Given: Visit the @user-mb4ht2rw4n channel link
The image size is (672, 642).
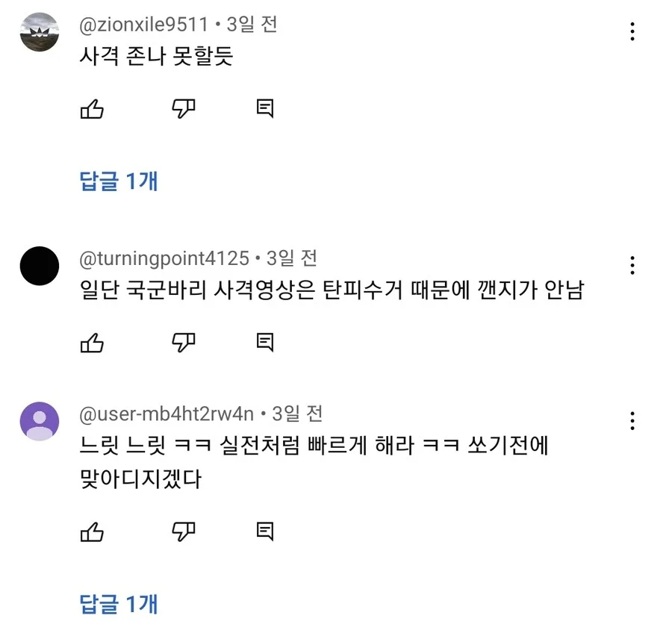Looking at the screenshot, I should (167, 414).
